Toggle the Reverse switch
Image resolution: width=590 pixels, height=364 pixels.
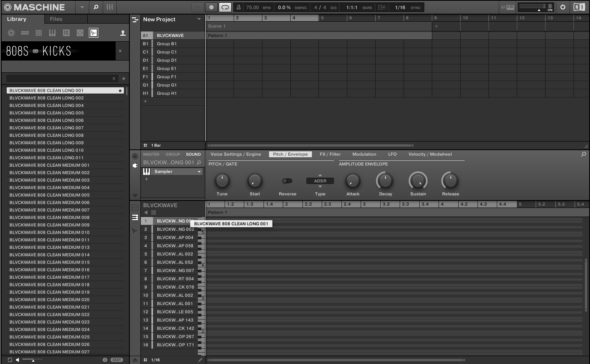point(287,181)
